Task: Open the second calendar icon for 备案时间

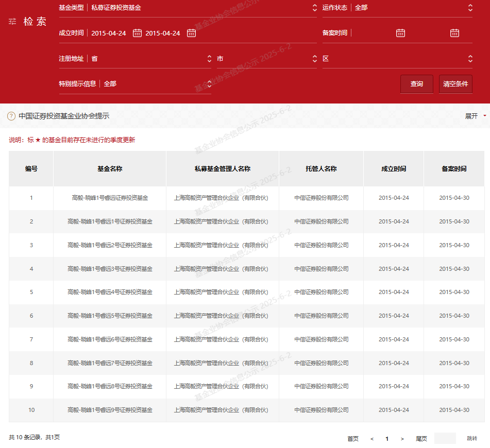Action: coord(454,33)
